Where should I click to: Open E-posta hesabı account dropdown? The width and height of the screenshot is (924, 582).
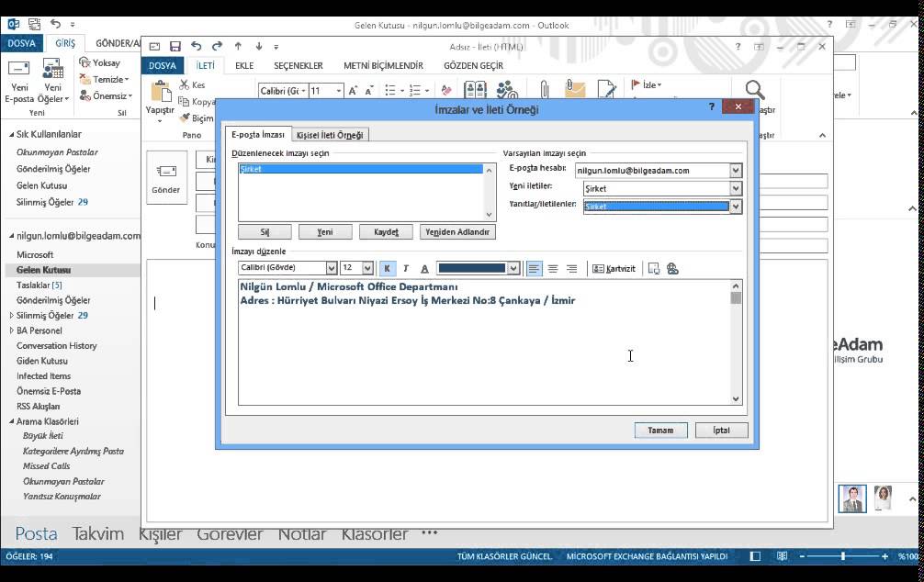[x=736, y=170]
